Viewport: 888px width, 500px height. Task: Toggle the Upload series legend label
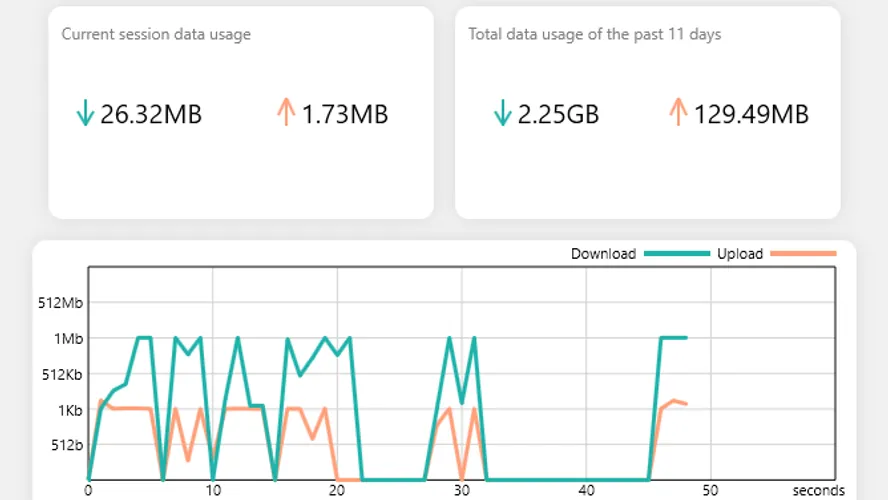(740, 254)
